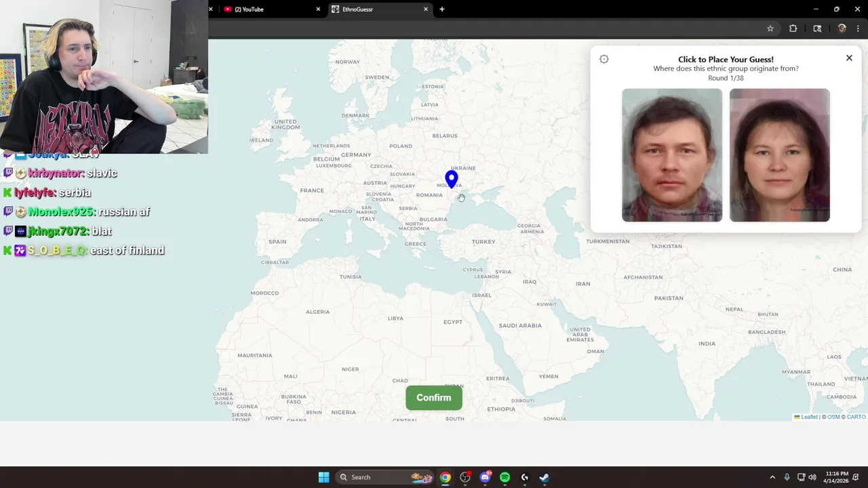This screenshot has width=868, height=488.
Task: Click Sweden on the map
Action: click(377, 77)
